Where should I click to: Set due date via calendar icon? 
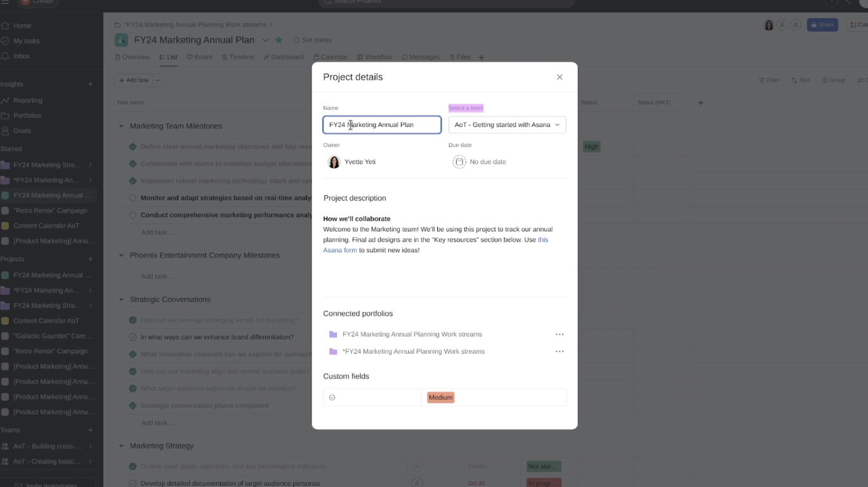[x=459, y=162]
